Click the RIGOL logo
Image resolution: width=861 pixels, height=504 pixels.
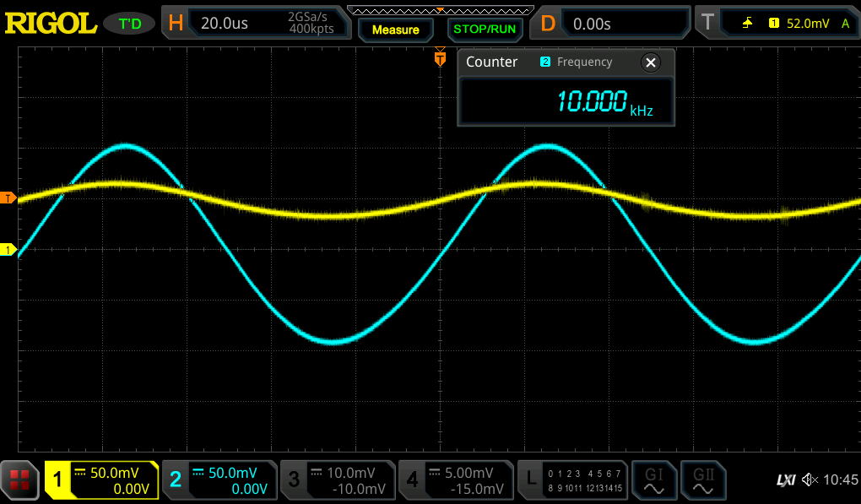pos(51,24)
